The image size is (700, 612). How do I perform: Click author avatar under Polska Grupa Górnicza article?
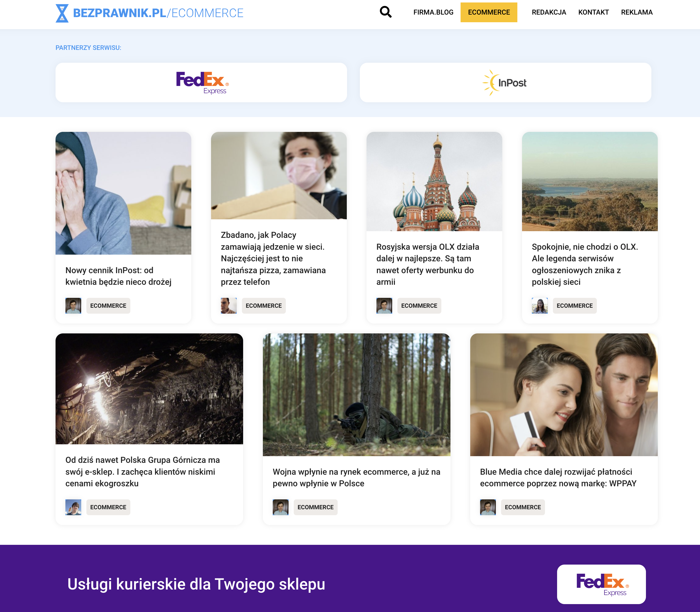73,507
